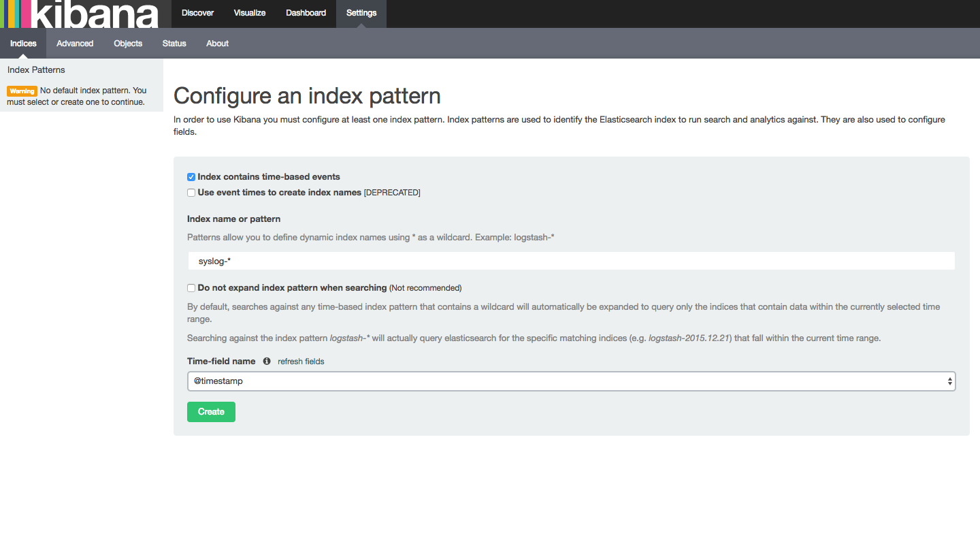Viewport: 980px width, 544px height.
Task: Click the Create button
Action: tap(211, 412)
